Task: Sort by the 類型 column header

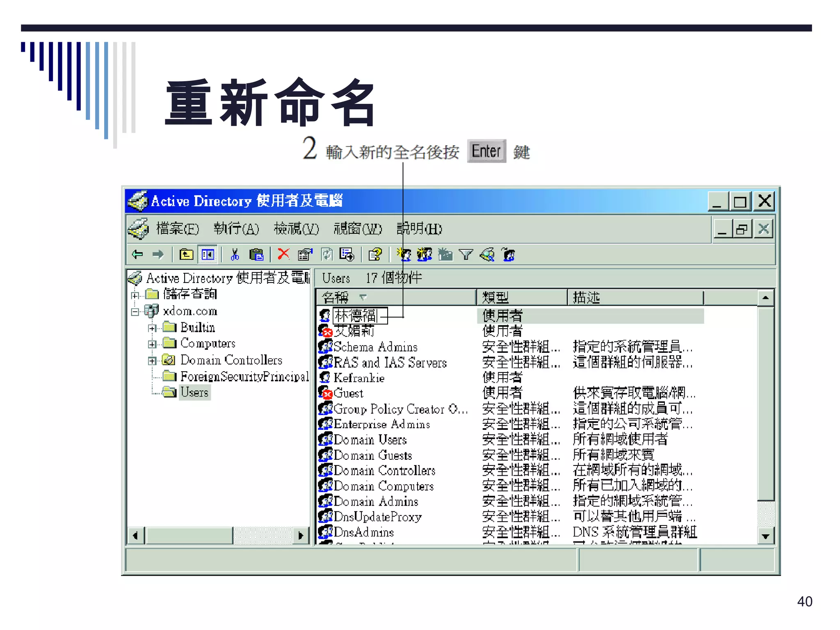Action: coord(522,297)
